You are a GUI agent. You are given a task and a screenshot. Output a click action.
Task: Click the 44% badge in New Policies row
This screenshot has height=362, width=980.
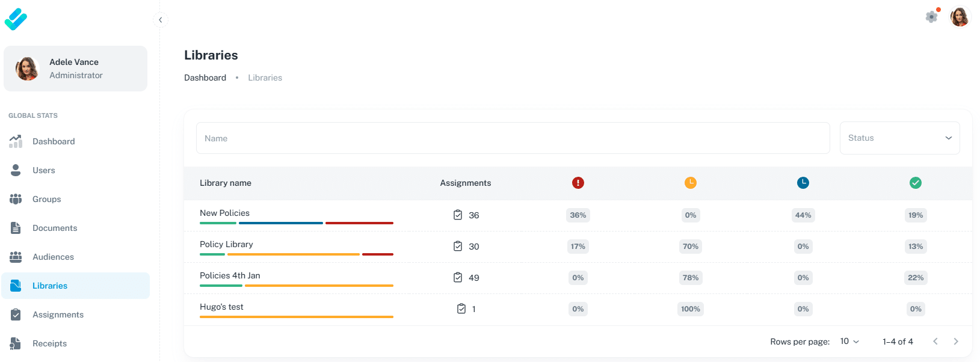pos(803,215)
